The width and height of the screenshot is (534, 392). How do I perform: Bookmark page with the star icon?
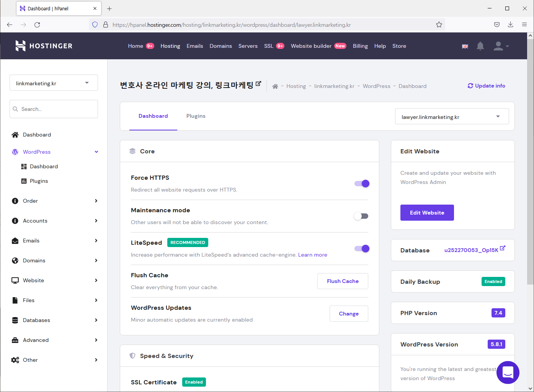[439, 25]
